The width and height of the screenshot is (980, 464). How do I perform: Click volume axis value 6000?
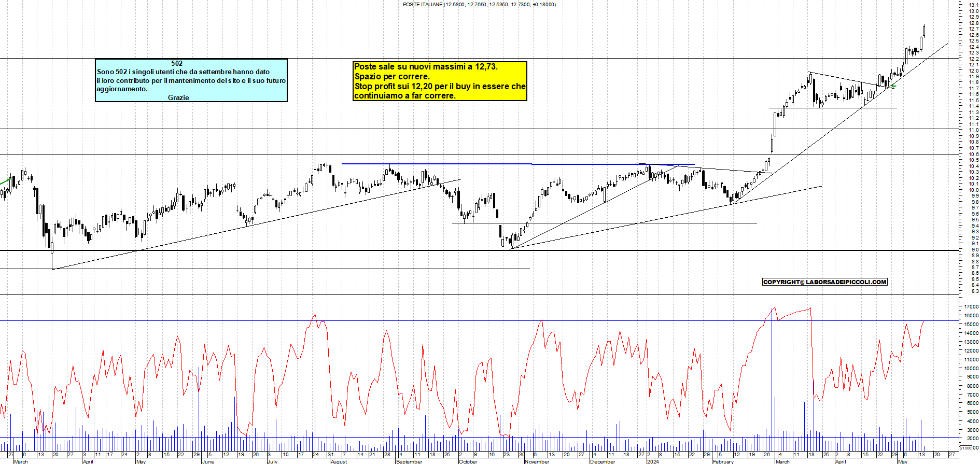point(972,403)
